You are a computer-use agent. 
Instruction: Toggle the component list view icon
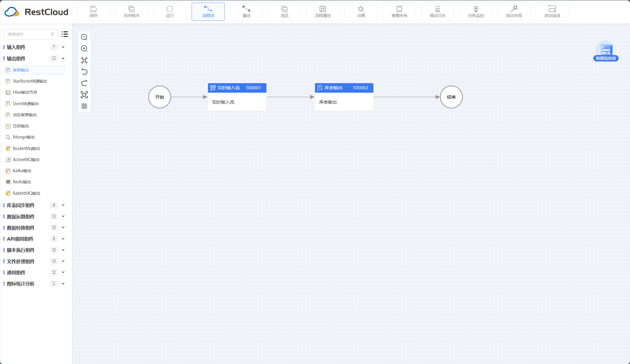point(65,34)
